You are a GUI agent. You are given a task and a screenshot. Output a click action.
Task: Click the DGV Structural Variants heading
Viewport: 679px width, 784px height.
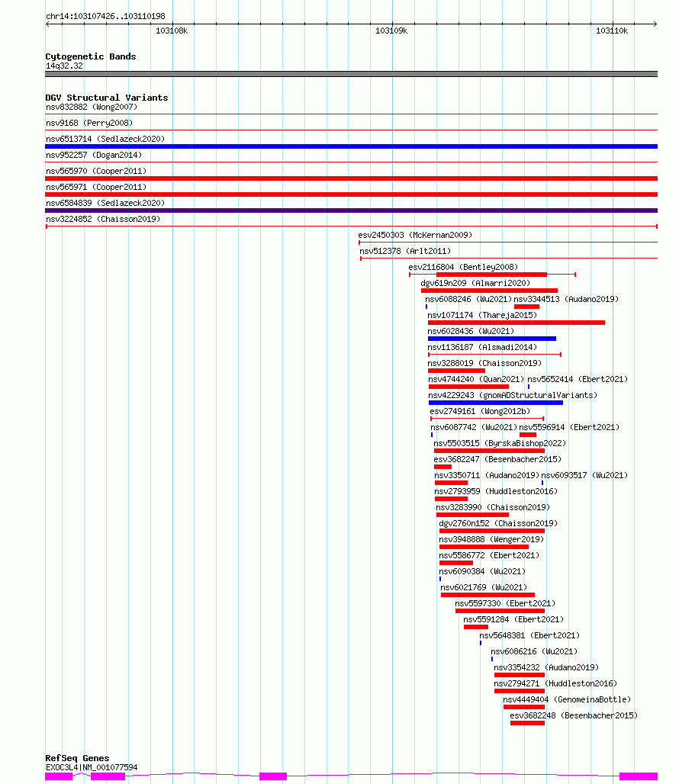tap(107, 98)
